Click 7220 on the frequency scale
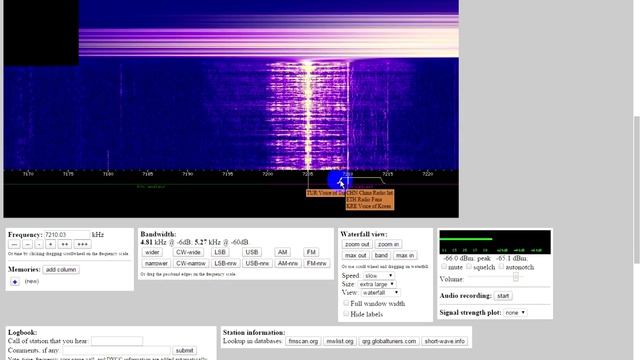 click(427, 174)
